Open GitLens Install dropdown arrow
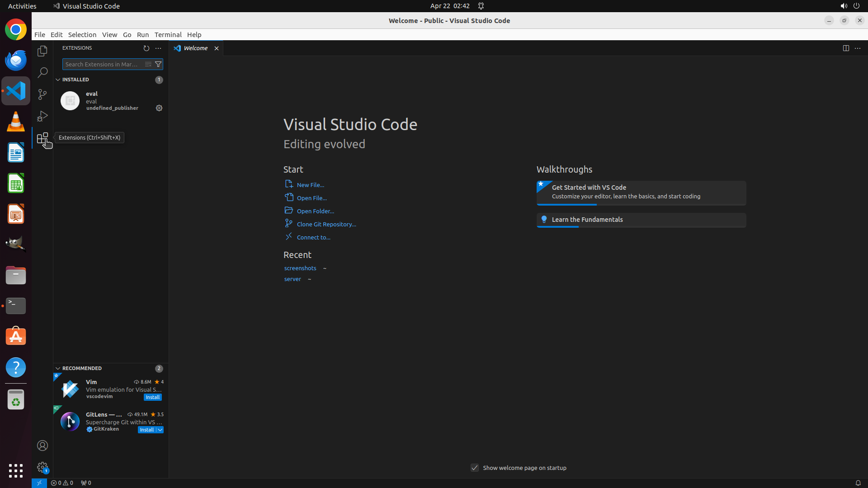868x488 pixels. [160, 430]
